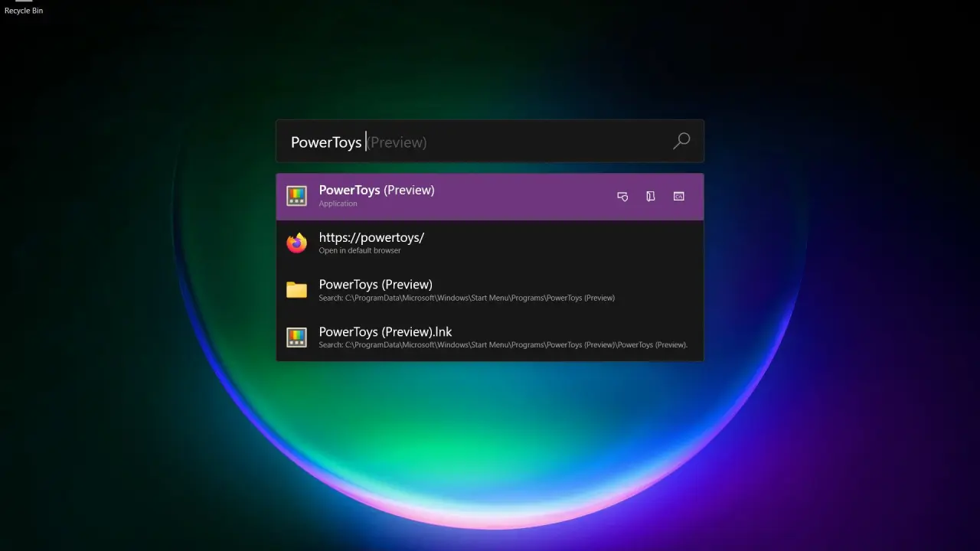
Task: Click the folder result's Start Menu path text
Action: pos(467,298)
